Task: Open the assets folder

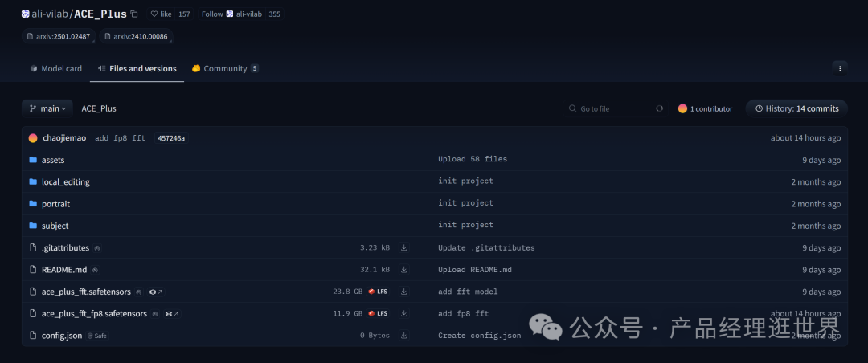Action: [53, 160]
